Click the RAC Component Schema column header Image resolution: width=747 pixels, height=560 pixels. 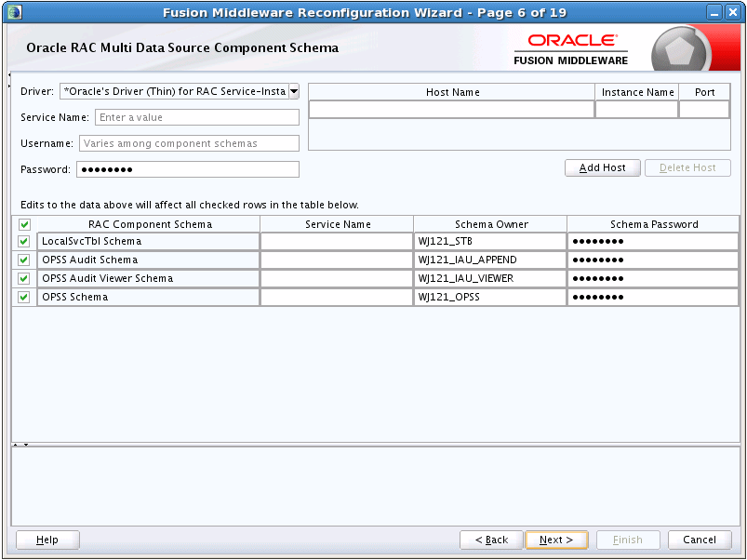coord(149,224)
